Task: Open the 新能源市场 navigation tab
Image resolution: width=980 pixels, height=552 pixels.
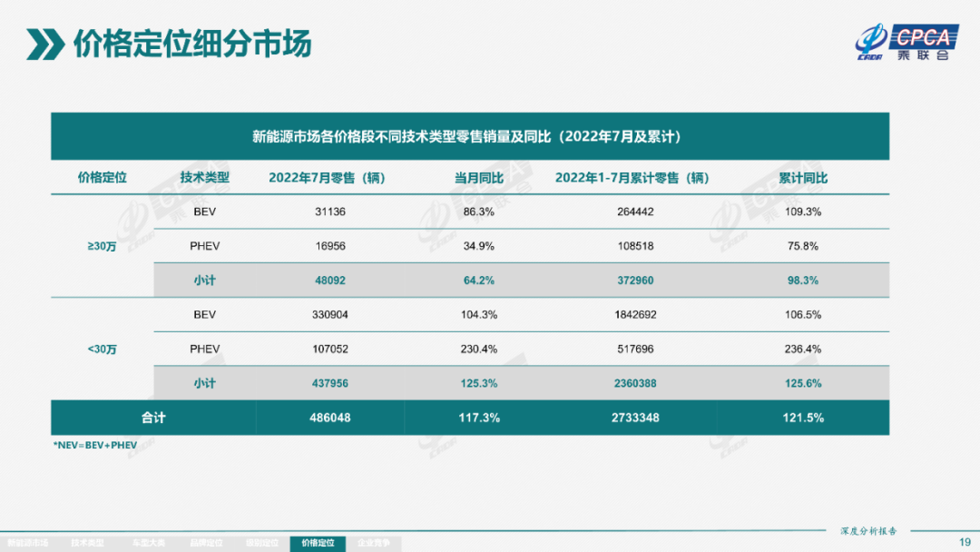Action: [27, 543]
